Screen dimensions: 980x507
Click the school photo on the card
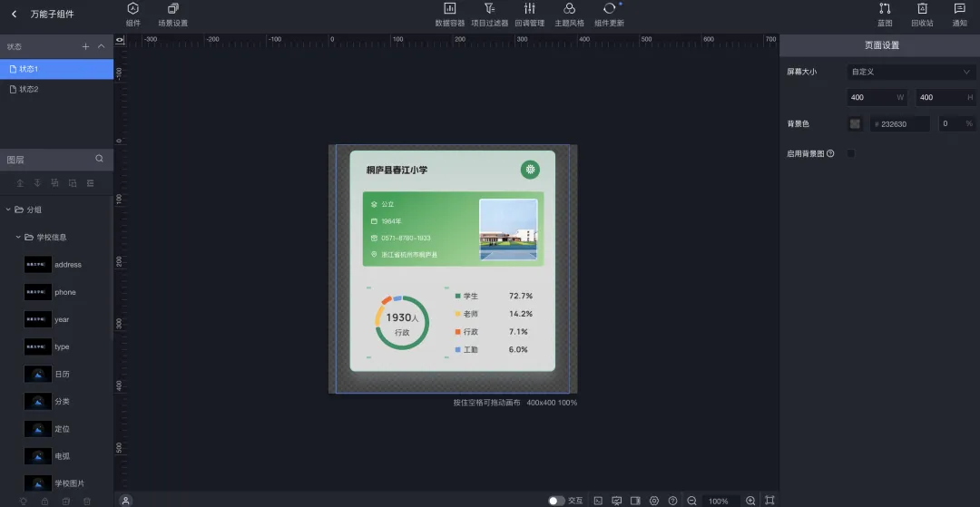[x=508, y=229]
